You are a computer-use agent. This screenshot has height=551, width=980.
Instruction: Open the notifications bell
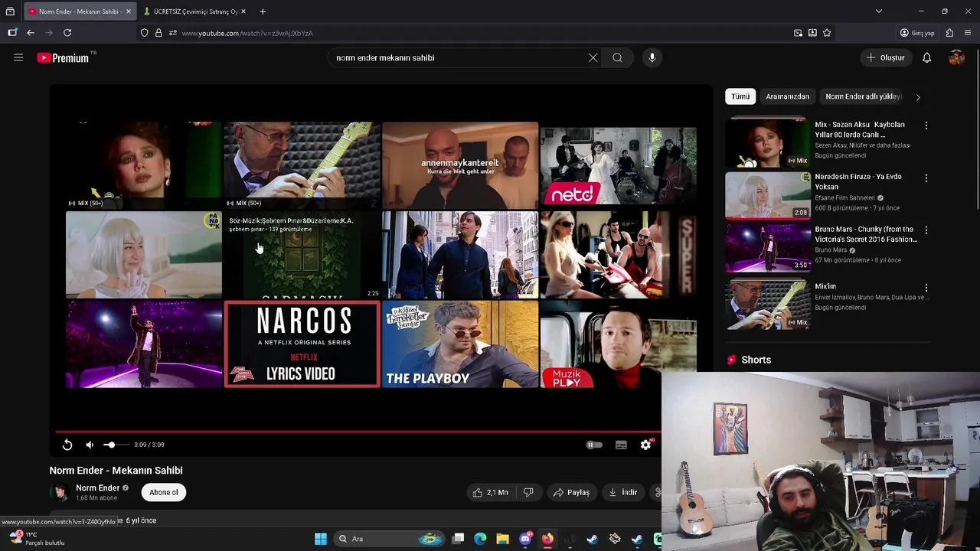coord(926,57)
